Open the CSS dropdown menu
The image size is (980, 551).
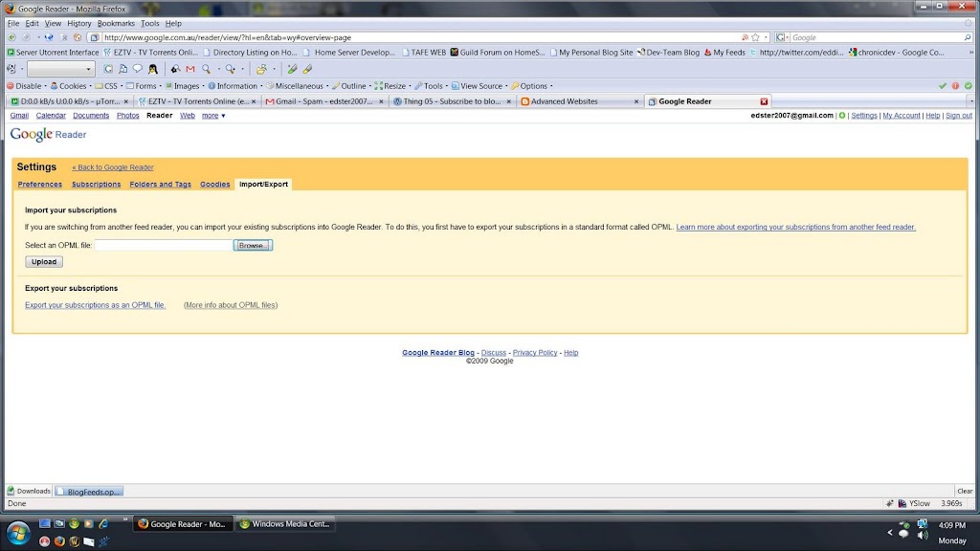[x=109, y=86]
